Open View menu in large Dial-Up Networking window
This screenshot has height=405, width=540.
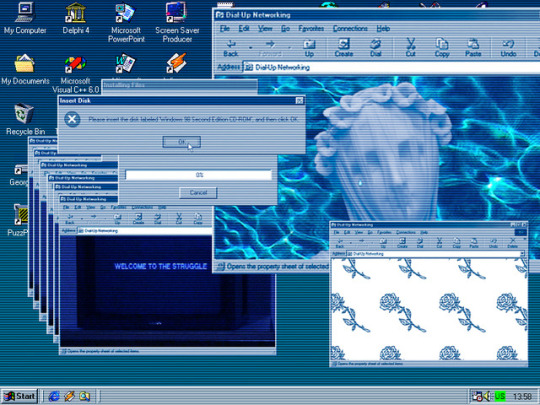click(265, 29)
